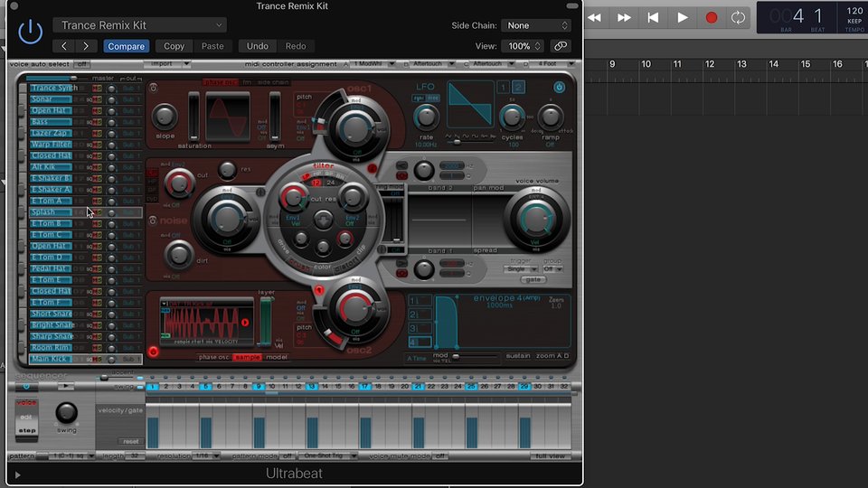Toggle sequencer step 13
This screenshot has height=488, width=868.
(x=312, y=386)
